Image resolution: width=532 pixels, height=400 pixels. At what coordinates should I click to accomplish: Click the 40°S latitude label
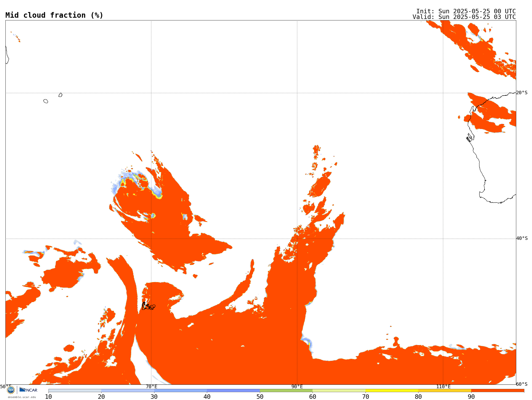(x=522, y=238)
